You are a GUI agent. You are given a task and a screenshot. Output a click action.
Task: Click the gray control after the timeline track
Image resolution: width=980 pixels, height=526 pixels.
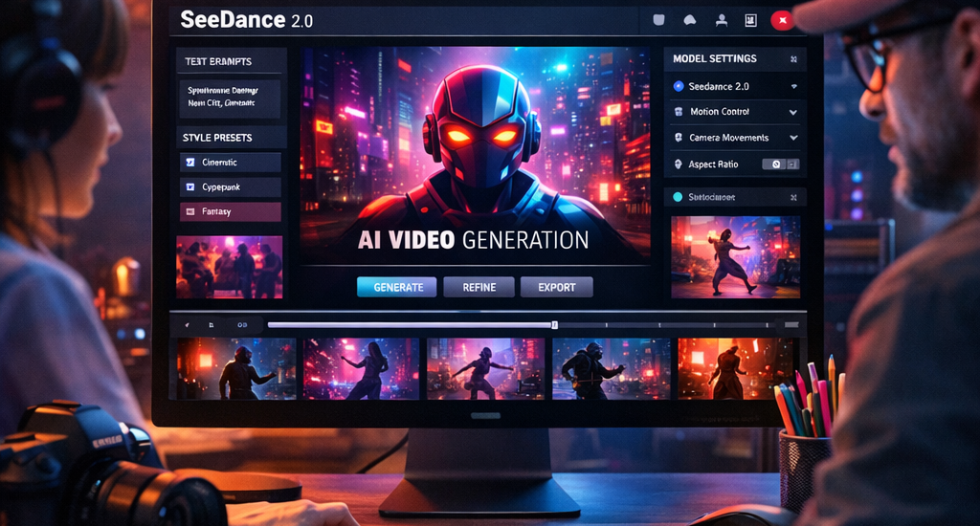click(x=791, y=325)
